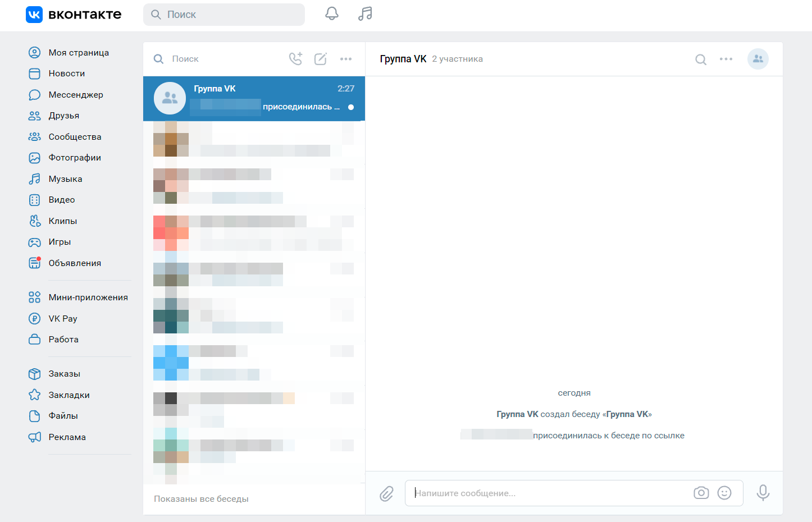Click the Закладки star icon
The height and width of the screenshot is (522, 812).
35,395
